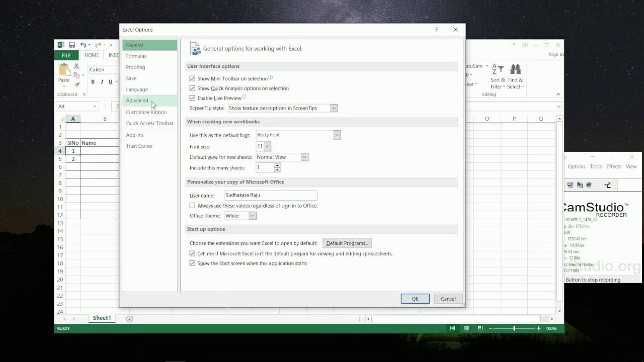Switch to Normal view icon in status bar
Viewport: 644px width, 362px height.
click(452, 328)
